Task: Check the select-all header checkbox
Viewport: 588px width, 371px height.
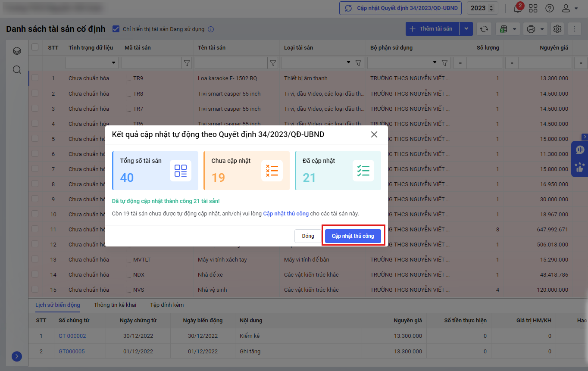Action: click(x=35, y=47)
